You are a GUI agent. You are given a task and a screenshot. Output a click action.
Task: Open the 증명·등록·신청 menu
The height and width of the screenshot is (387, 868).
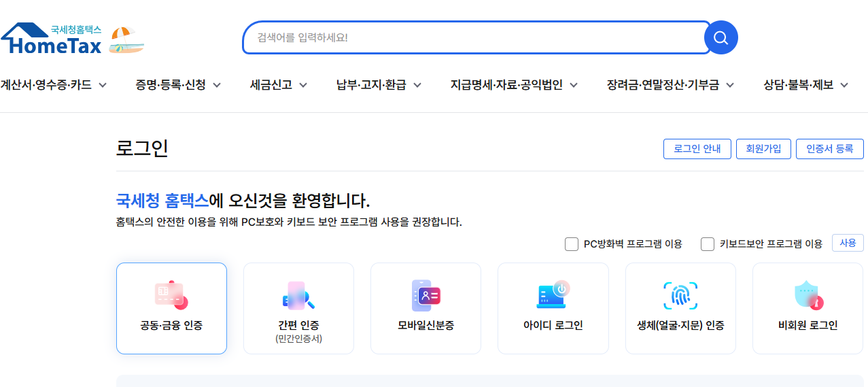click(171, 85)
